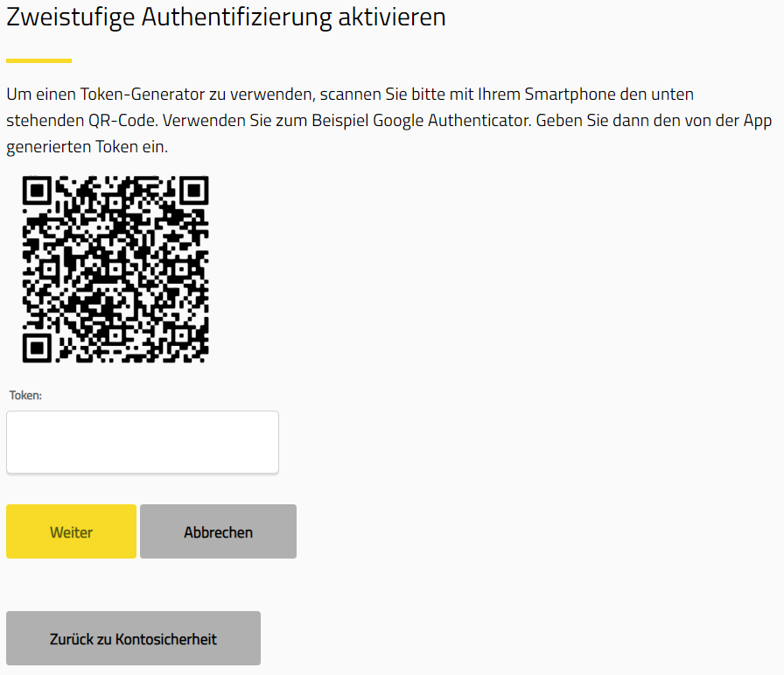The image size is (784, 675).
Task: Click the QR code's top-right finder square
Action: [194, 190]
